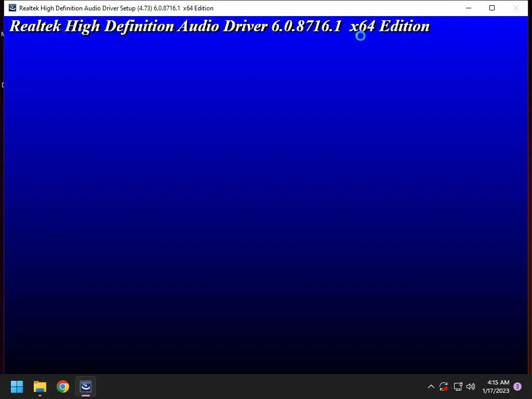Open File Explorer from the taskbar

tap(39, 387)
